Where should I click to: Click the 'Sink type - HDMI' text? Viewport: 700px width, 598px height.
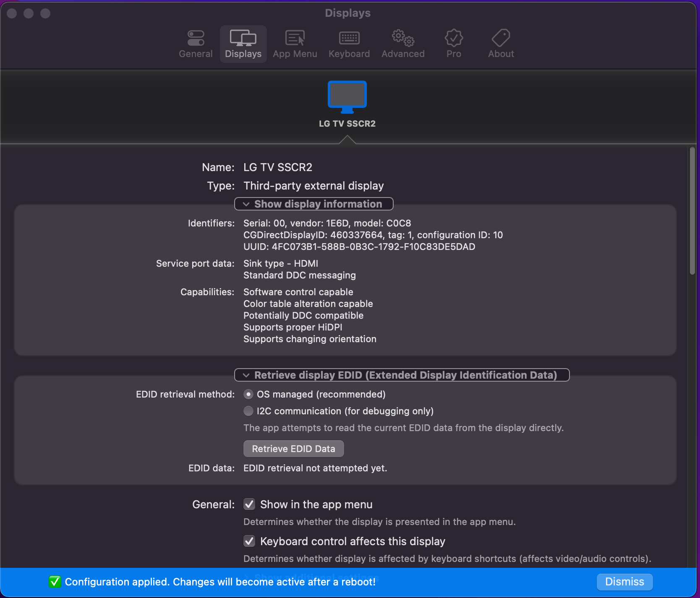[x=281, y=263]
